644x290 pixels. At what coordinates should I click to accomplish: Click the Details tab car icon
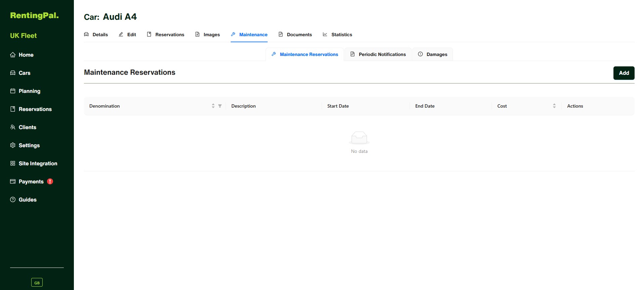[x=86, y=34]
